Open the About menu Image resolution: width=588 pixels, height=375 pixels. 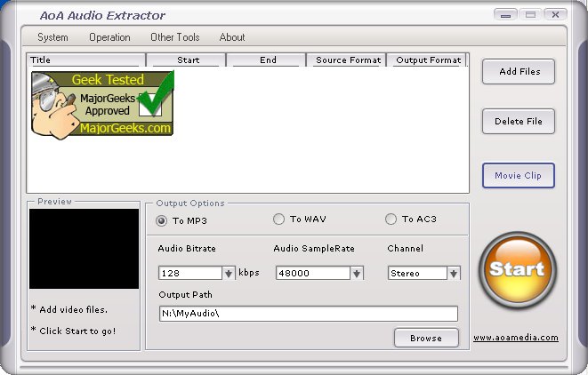coord(232,37)
